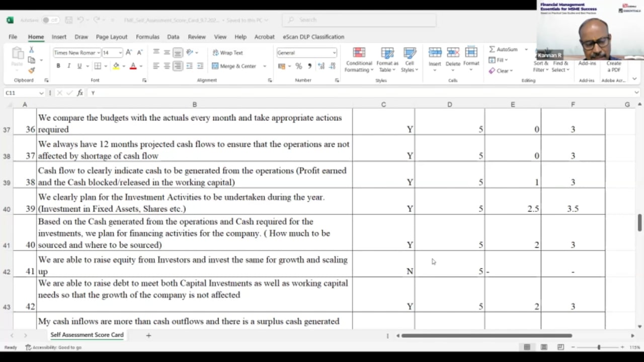Viewport: 644px width, 362px height.
Task: Toggle Underline formatting
Action: point(79,66)
